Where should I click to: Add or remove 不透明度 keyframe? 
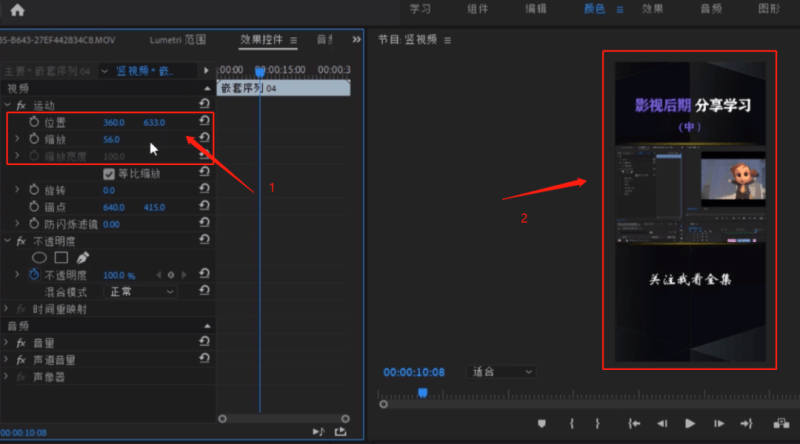tap(171, 275)
